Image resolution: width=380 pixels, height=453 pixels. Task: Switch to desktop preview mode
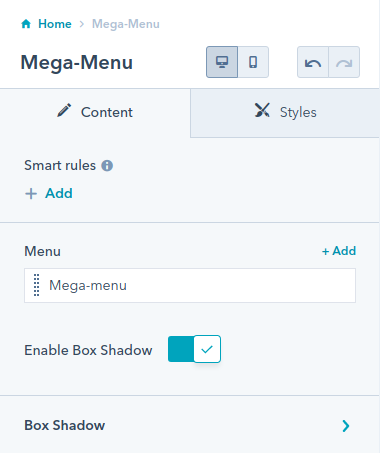tap(222, 62)
